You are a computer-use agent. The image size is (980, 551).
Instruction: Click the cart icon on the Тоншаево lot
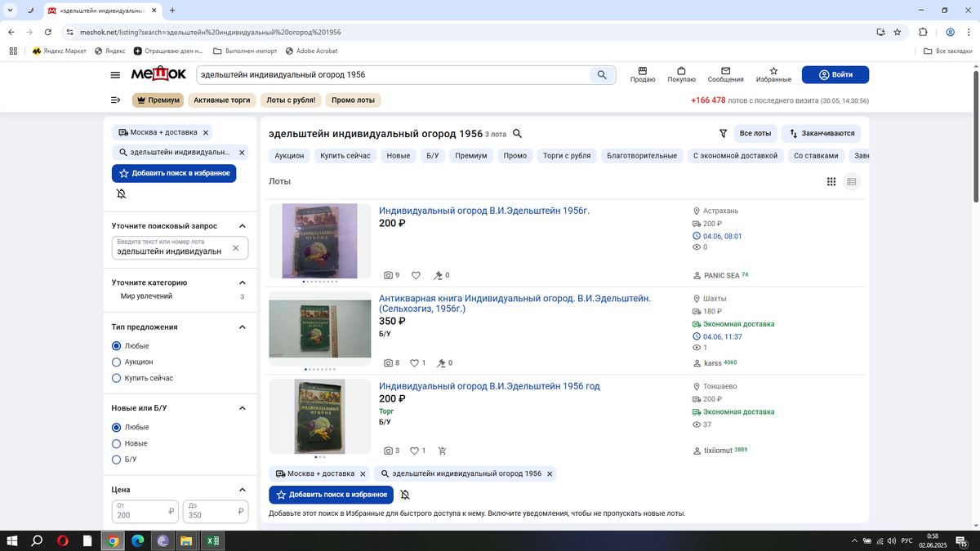pos(443,451)
